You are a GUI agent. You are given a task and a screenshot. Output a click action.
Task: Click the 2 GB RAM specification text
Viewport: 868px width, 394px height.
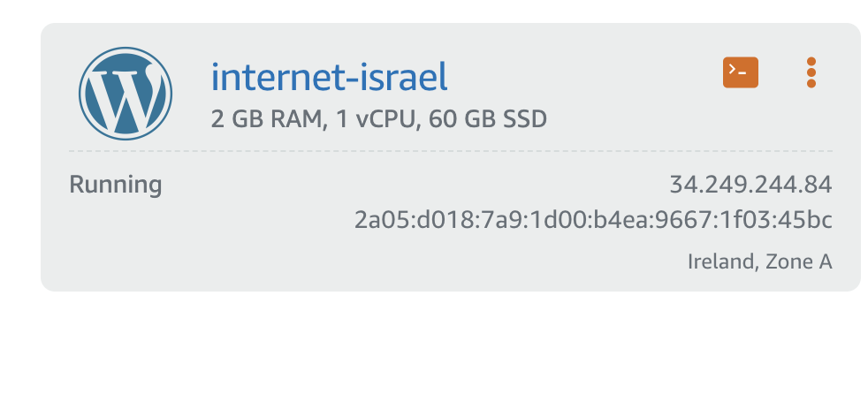pyautogui.click(x=266, y=119)
